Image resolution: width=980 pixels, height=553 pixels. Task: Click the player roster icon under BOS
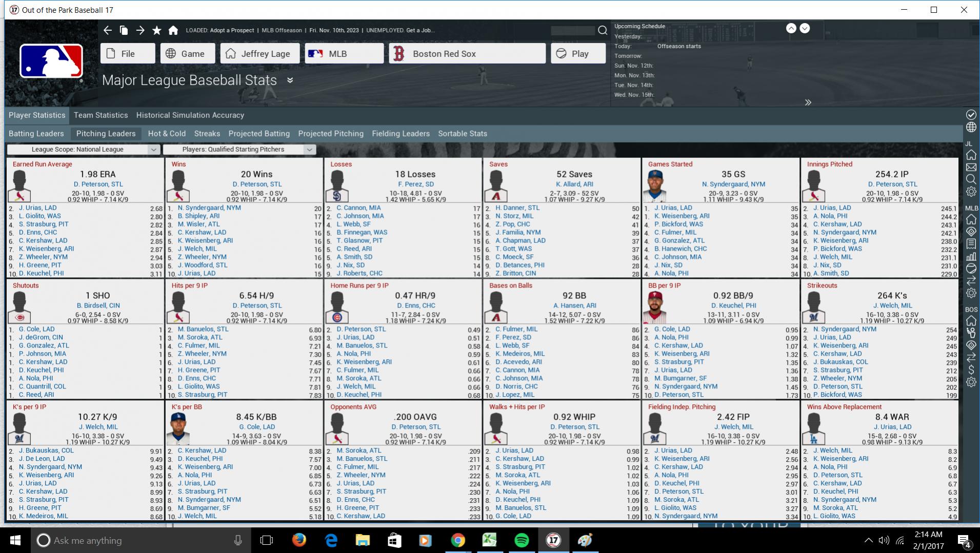tap(971, 333)
